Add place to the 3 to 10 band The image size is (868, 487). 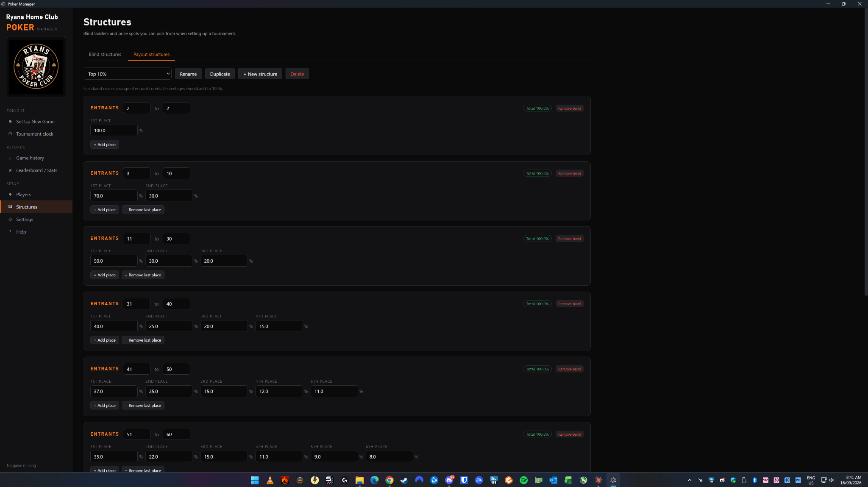tap(105, 210)
